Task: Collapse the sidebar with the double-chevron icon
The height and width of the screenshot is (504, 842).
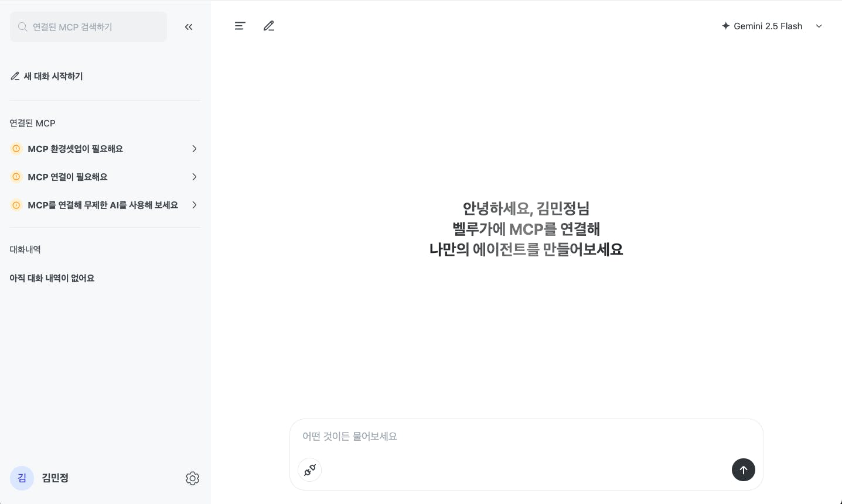Action: coord(189,27)
